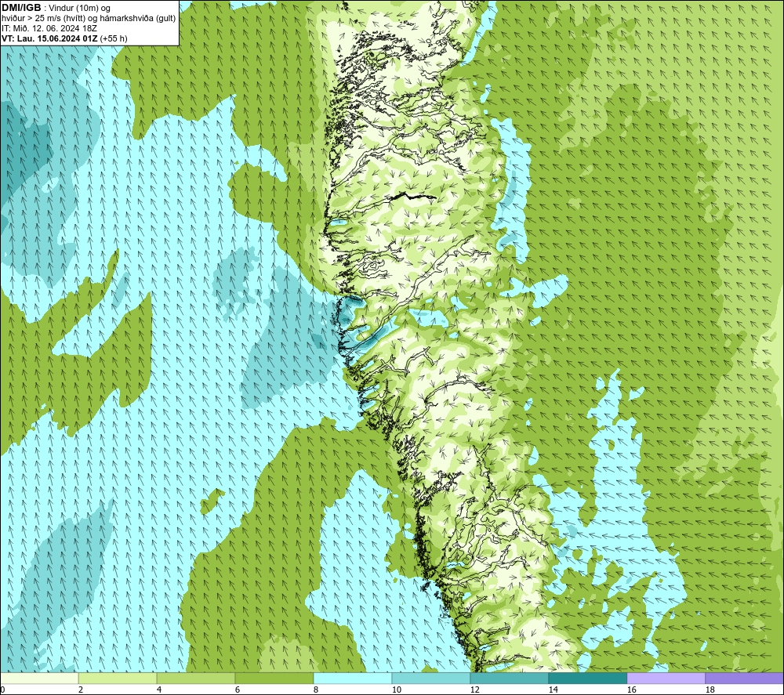Click the legend scale label 10
The width and height of the screenshot is (784, 695).
[396, 690]
